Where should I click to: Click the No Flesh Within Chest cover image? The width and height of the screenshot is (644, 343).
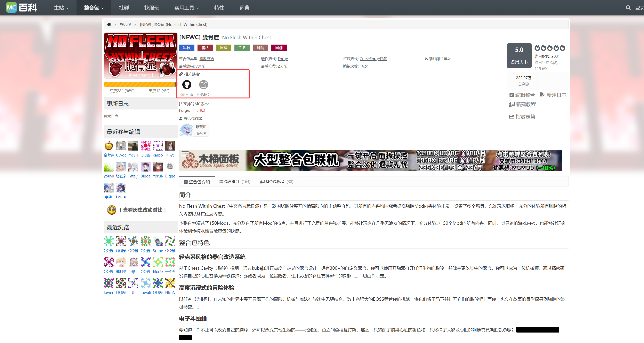coord(140,56)
